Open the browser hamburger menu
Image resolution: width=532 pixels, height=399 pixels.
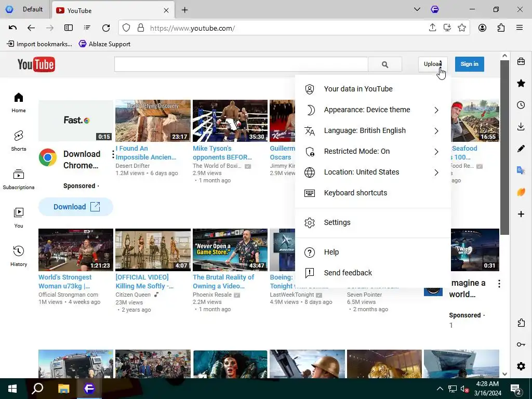point(520,28)
